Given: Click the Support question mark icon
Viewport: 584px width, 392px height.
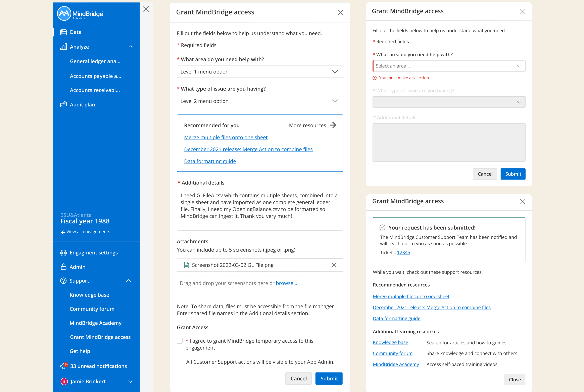Looking at the screenshot, I should tap(63, 281).
